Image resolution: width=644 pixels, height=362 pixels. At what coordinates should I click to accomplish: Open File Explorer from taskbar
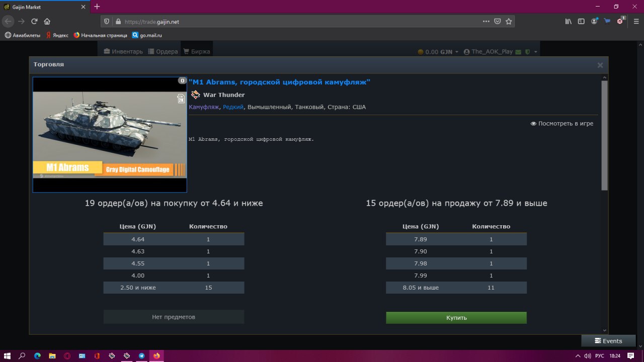coord(52,355)
